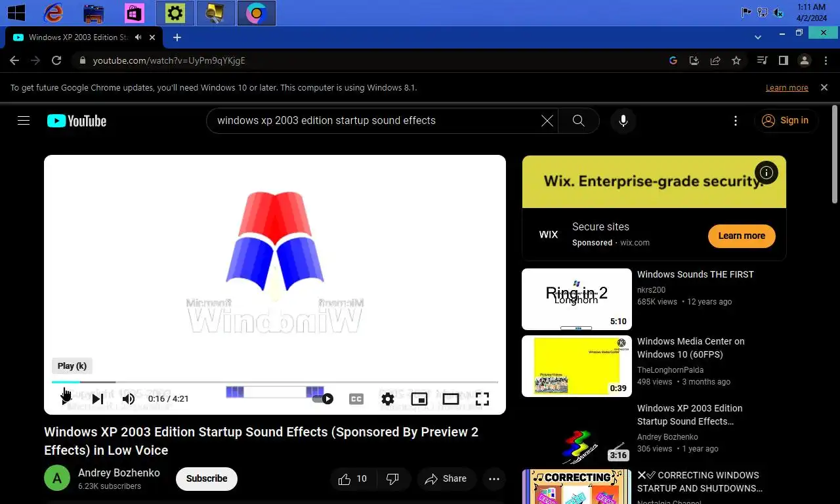
Task: Install app icon in address bar
Action: pyautogui.click(x=694, y=60)
